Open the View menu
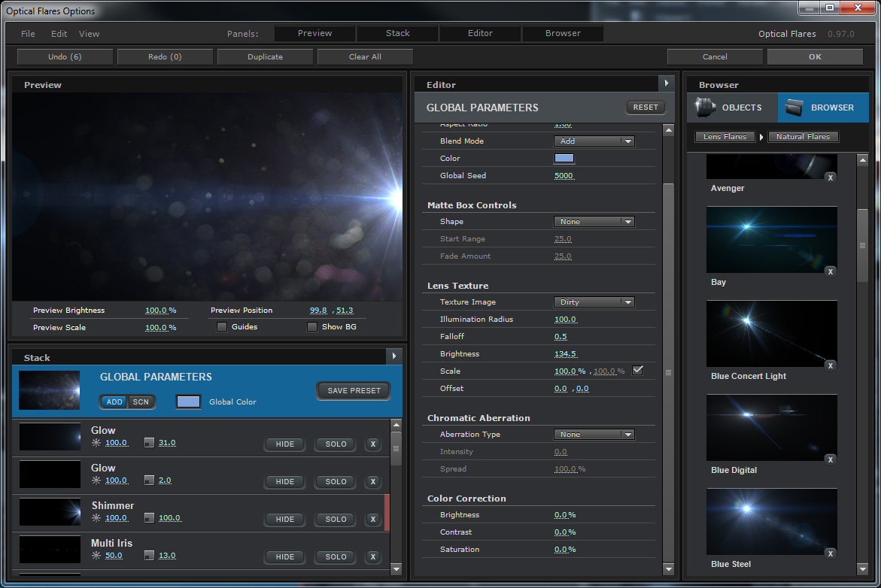Image resolution: width=881 pixels, height=588 pixels. click(x=89, y=33)
